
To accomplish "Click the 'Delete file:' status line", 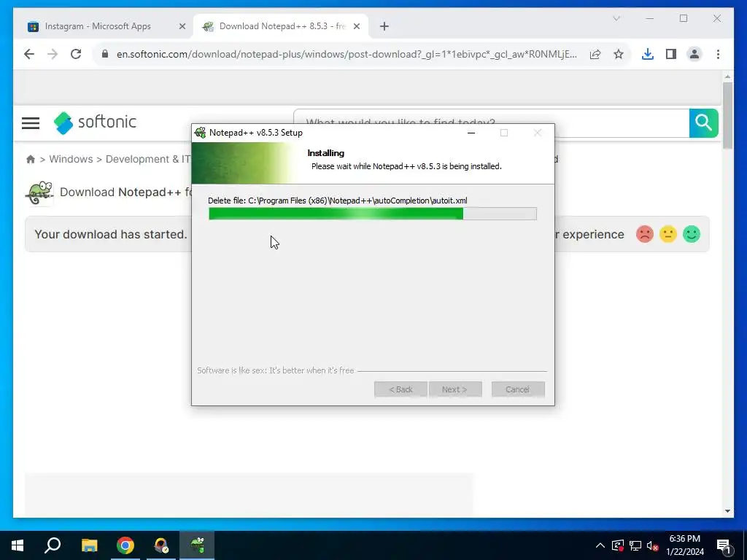I will [337, 201].
